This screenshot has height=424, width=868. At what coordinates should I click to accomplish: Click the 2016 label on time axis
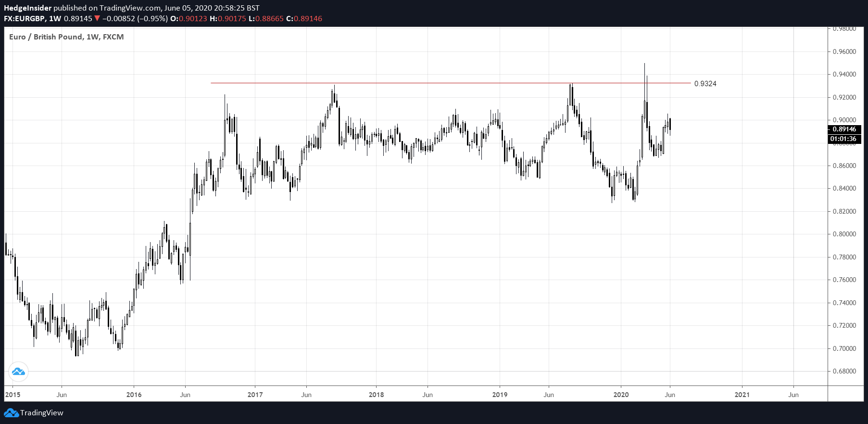coord(134,395)
